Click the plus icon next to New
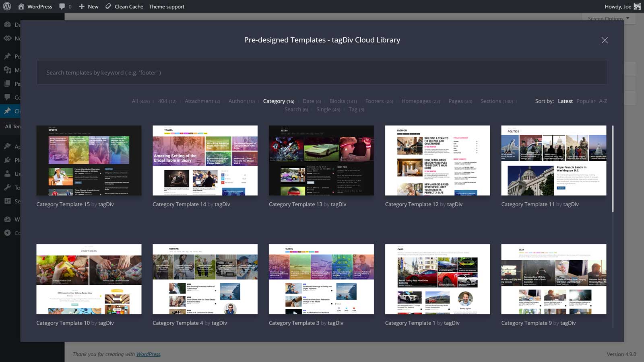 point(82,6)
